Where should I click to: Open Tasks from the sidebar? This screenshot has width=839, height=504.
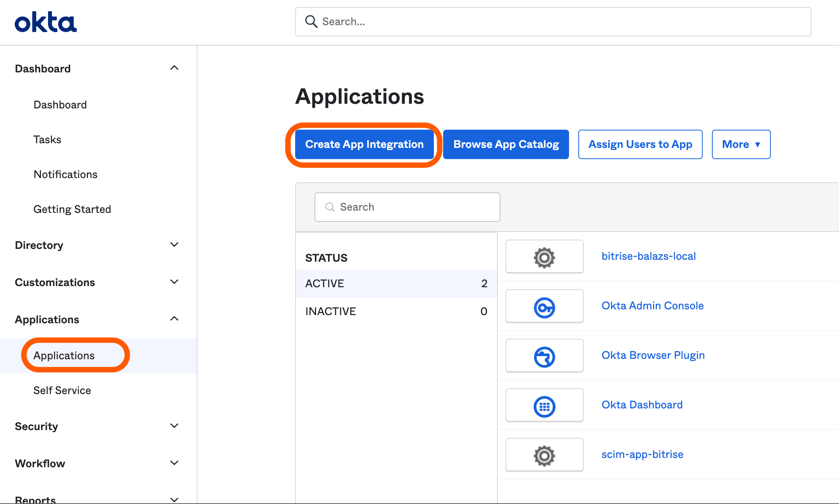47,139
